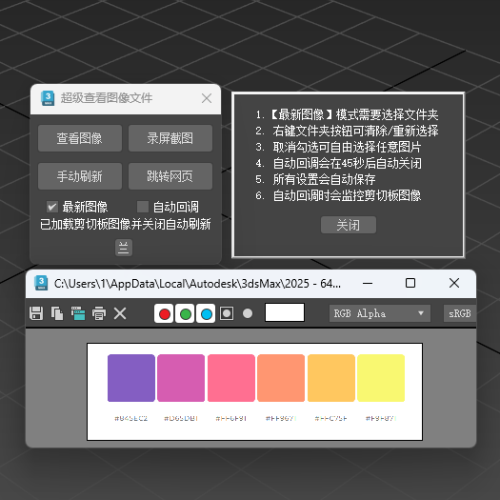Screen dimensions: 500x500
Task: Toggle the green channel button
Action: tap(185, 314)
